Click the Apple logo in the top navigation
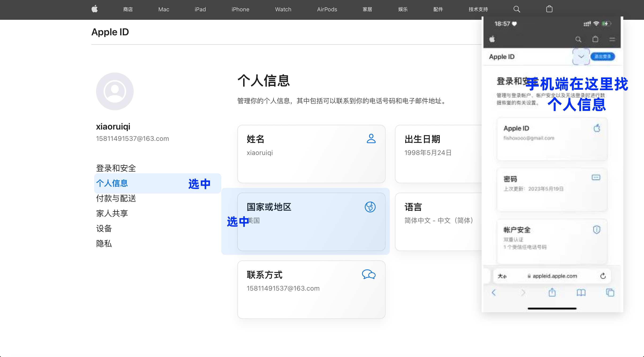Viewport: 644px width, 357px height. tap(94, 9)
